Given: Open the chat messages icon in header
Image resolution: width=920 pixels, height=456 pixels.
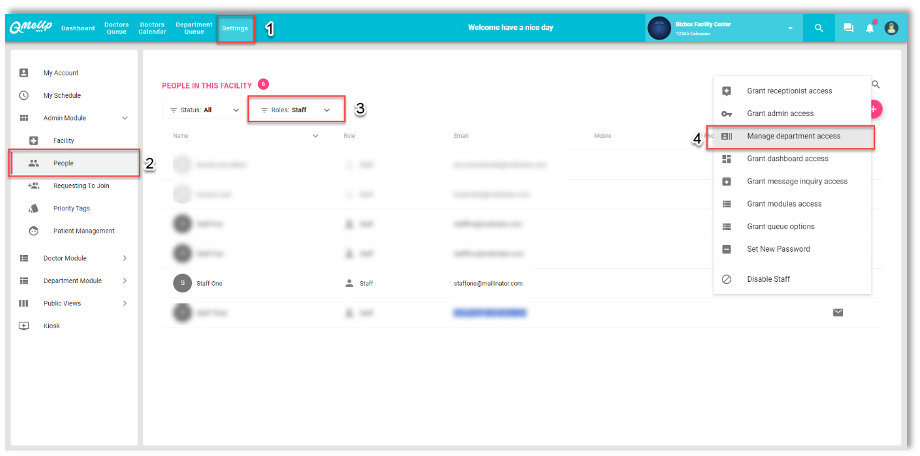Looking at the screenshot, I should (x=848, y=28).
